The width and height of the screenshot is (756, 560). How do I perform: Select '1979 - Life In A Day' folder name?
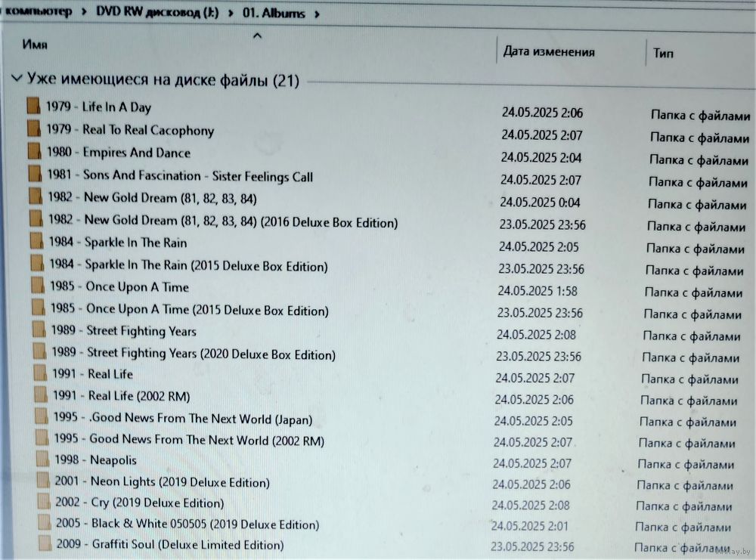pyautogui.click(x=98, y=107)
